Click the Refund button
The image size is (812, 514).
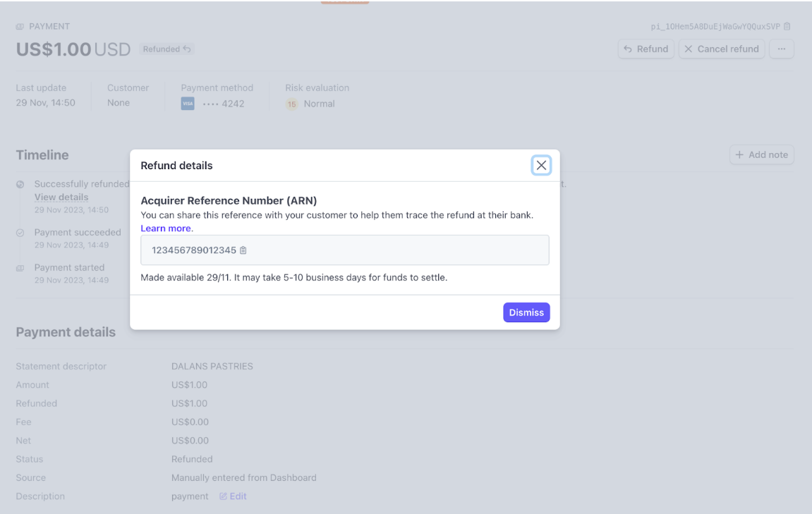tap(646, 49)
